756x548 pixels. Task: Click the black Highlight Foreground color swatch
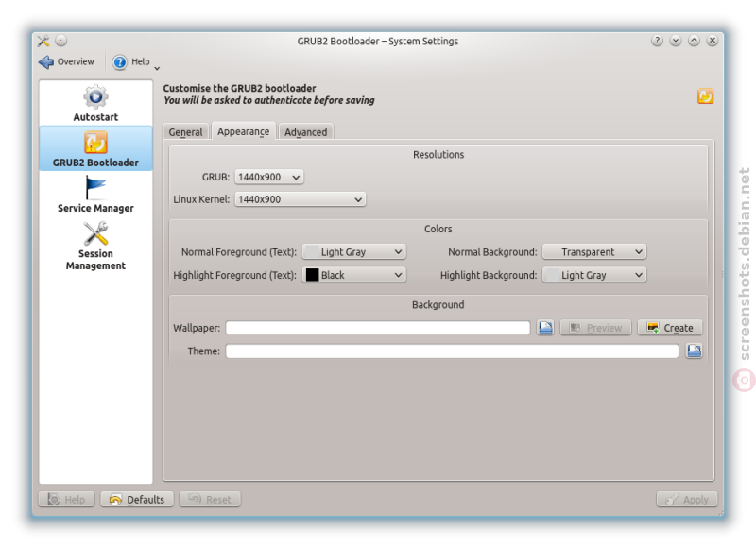pos(313,275)
